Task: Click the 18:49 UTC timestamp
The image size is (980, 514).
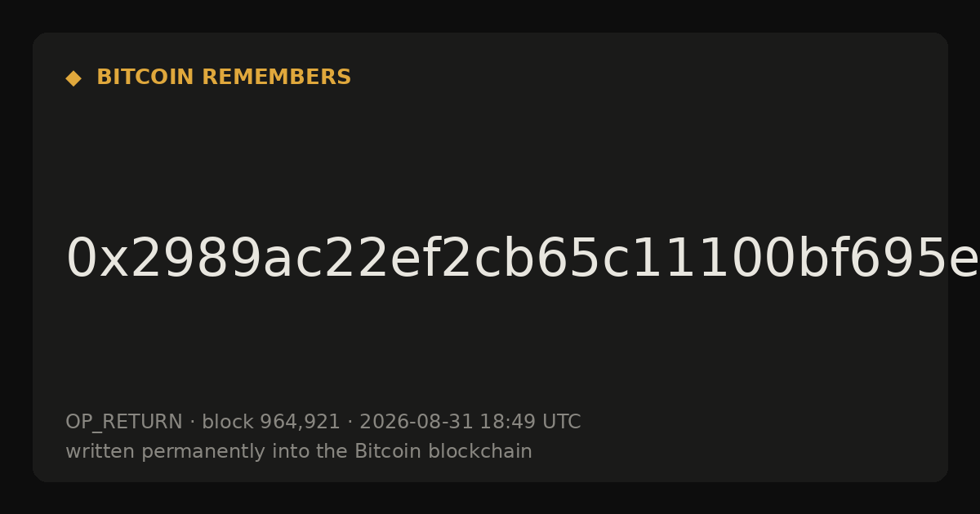Action: pyautogui.click(x=530, y=422)
